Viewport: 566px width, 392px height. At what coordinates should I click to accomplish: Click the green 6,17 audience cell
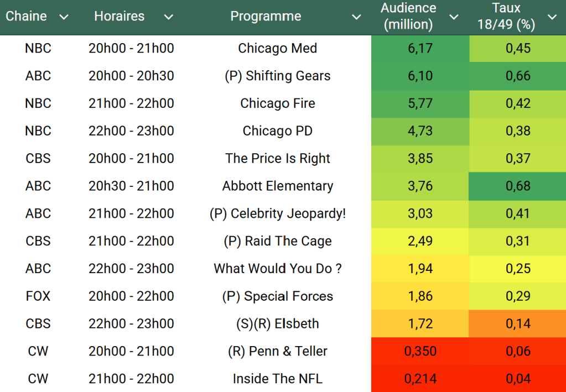click(420, 49)
